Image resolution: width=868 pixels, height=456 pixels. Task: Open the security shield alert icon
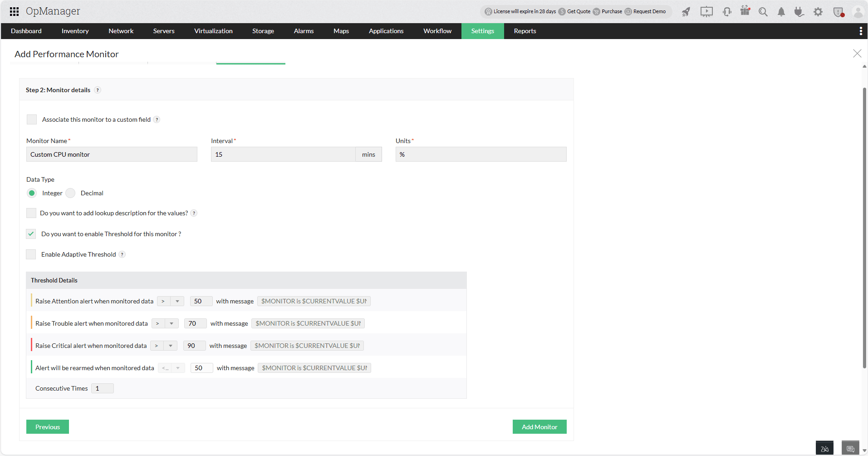pyautogui.click(x=838, y=12)
